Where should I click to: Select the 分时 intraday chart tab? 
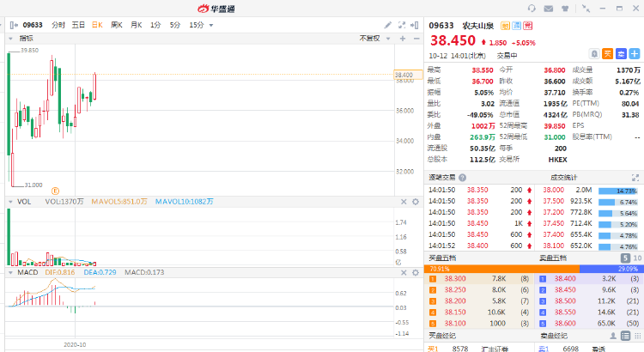58,25
